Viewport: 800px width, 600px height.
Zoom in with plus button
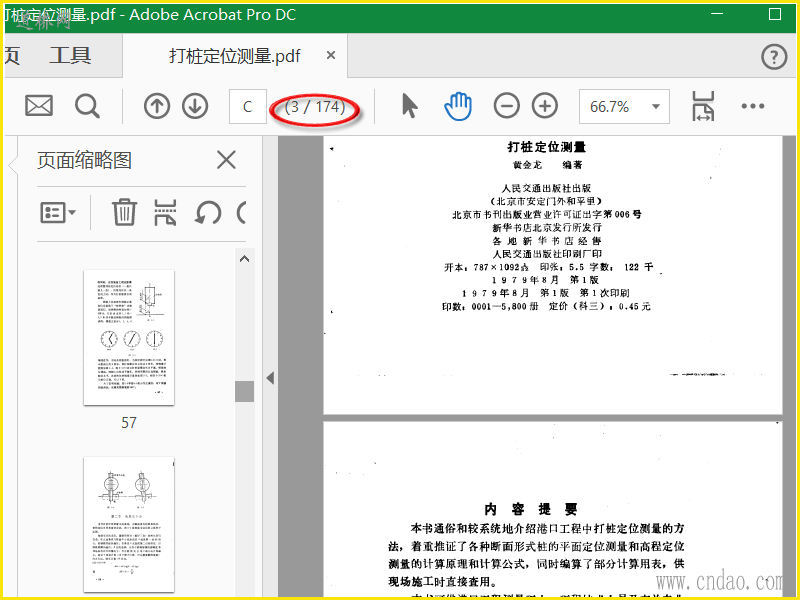click(545, 106)
